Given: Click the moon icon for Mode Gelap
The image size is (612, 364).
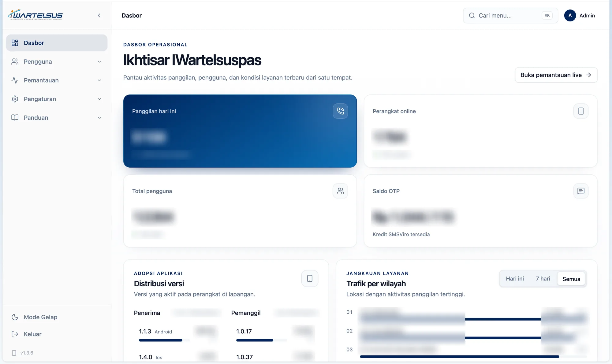Looking at the screenshot, I should 15,317.
